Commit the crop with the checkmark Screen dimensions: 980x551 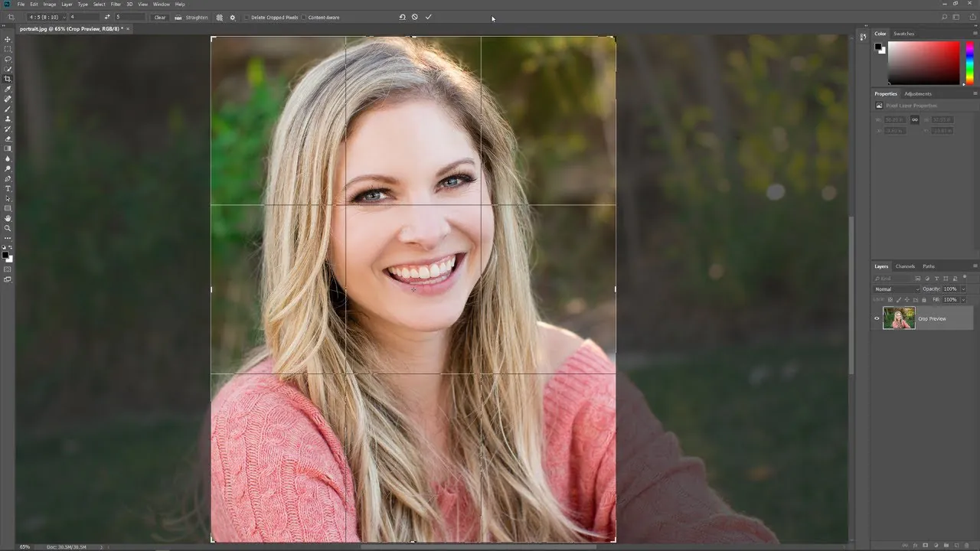429,17
